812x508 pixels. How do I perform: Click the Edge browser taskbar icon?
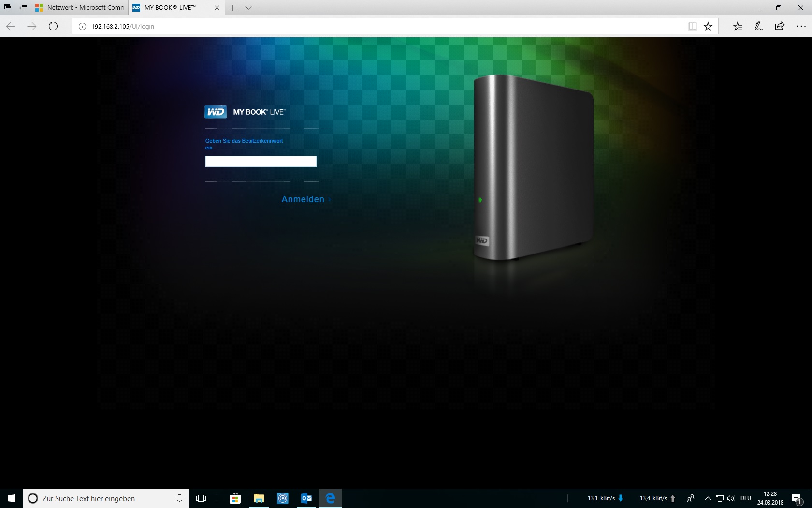pyautogui.click(x=330, y=498)
